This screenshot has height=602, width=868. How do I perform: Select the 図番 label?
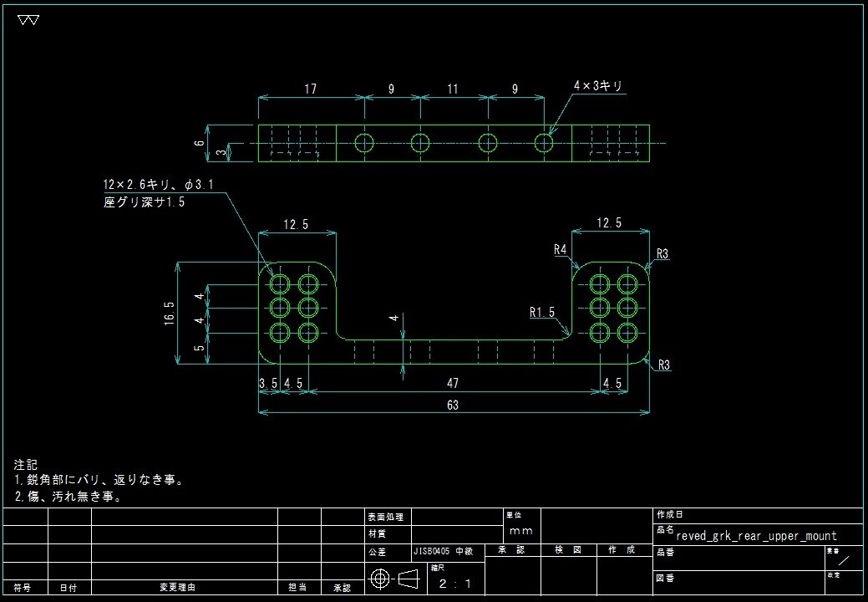[665, 579]
